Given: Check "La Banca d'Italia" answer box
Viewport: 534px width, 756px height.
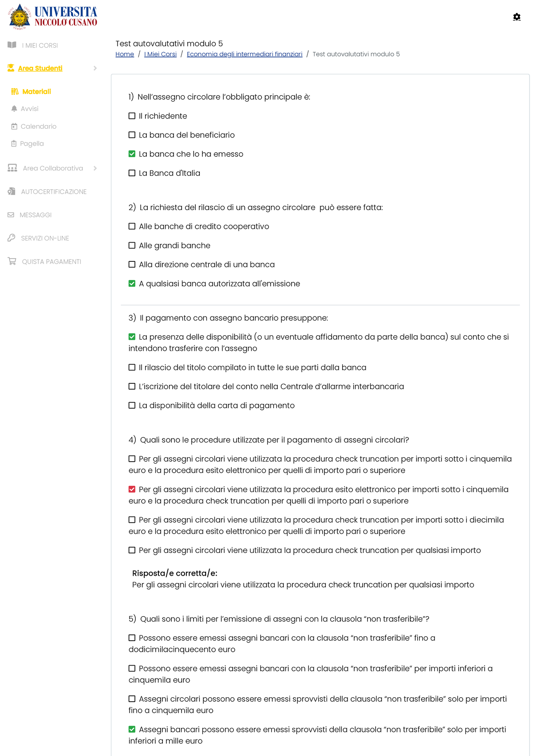Looking at the screenshot, I should (132, 173).
